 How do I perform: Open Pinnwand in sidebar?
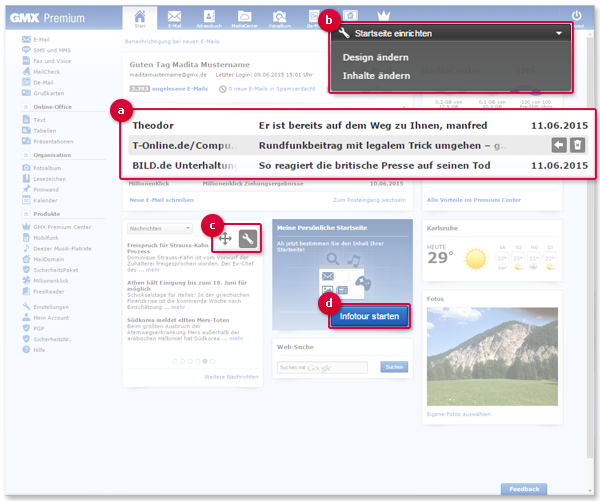coord(40,189)
